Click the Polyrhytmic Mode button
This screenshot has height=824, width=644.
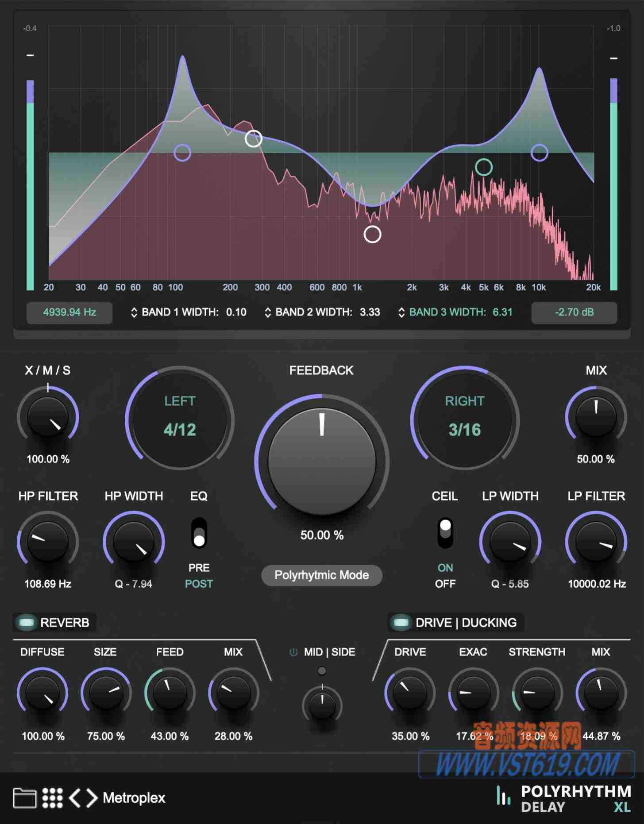pos(322,575)
